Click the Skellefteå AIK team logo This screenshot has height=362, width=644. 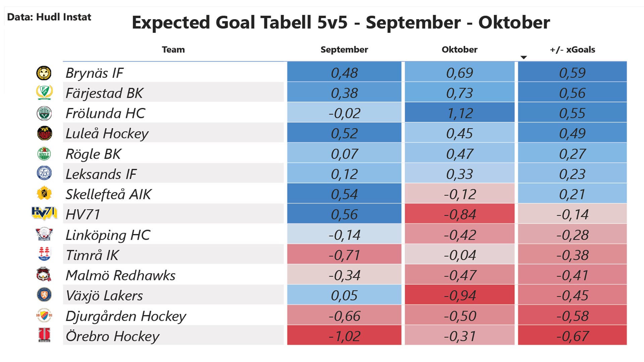[x=44, y=194]
